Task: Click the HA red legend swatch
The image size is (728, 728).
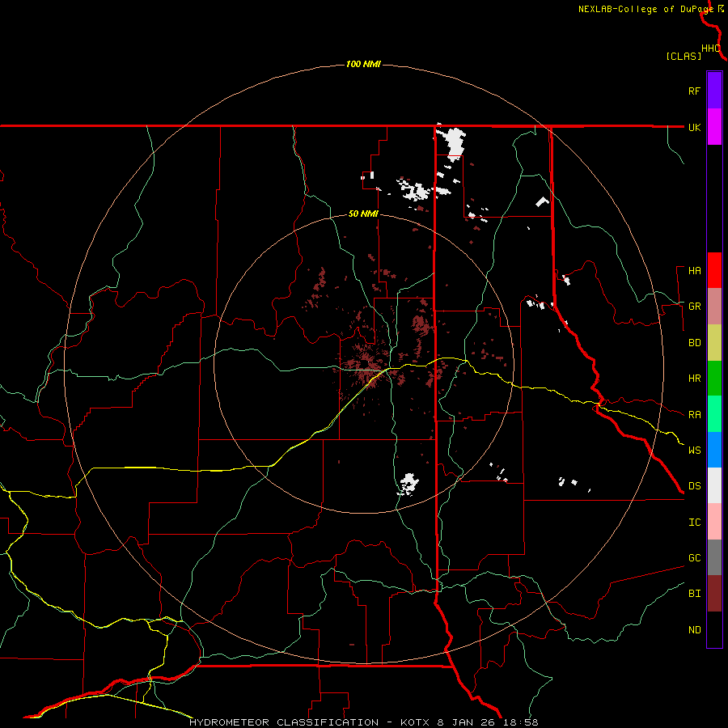Action: [x=714, y=270]
